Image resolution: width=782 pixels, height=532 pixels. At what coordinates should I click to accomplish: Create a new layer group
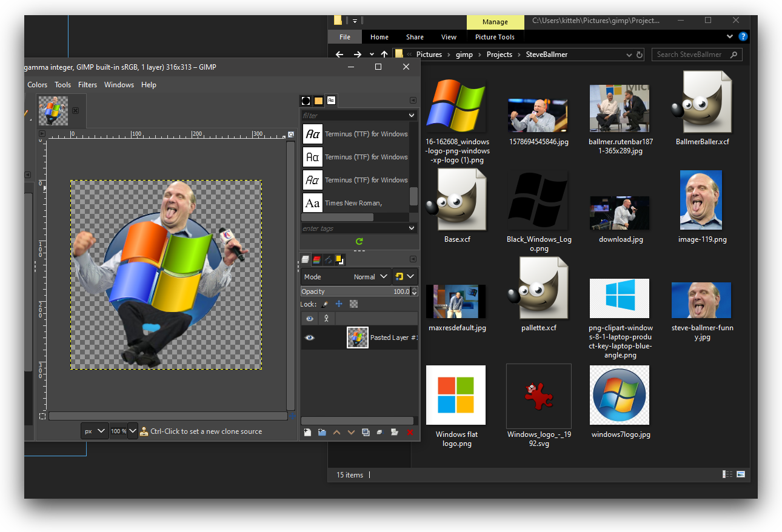322,432
